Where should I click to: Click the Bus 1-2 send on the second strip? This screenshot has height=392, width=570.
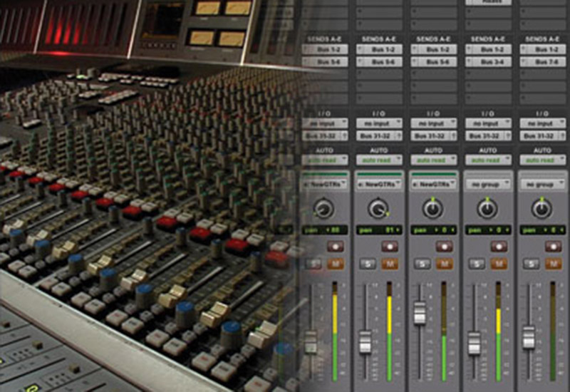(x=379, y=49)
